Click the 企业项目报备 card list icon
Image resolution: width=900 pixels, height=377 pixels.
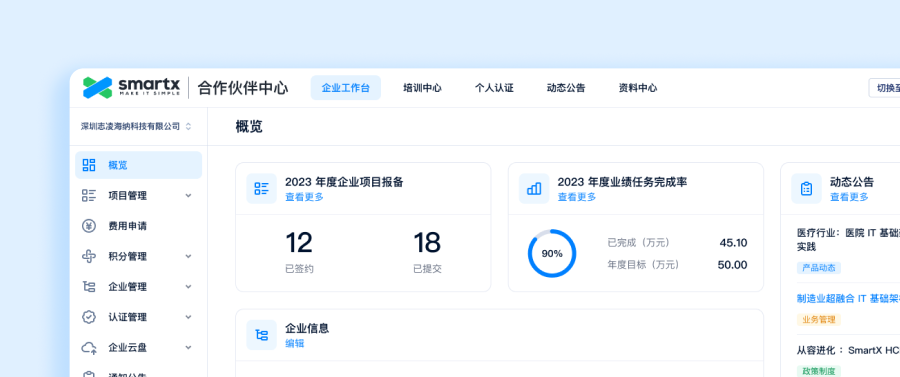262,189
